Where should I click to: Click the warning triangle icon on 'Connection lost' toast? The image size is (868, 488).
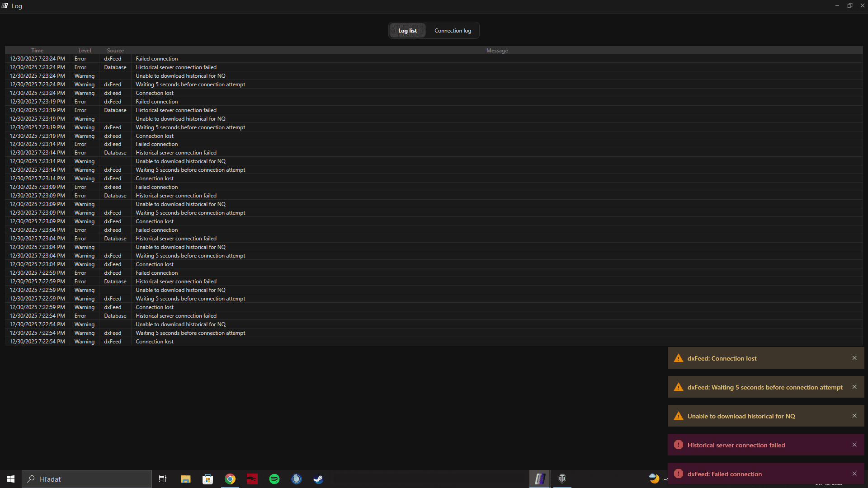(679, 358)
